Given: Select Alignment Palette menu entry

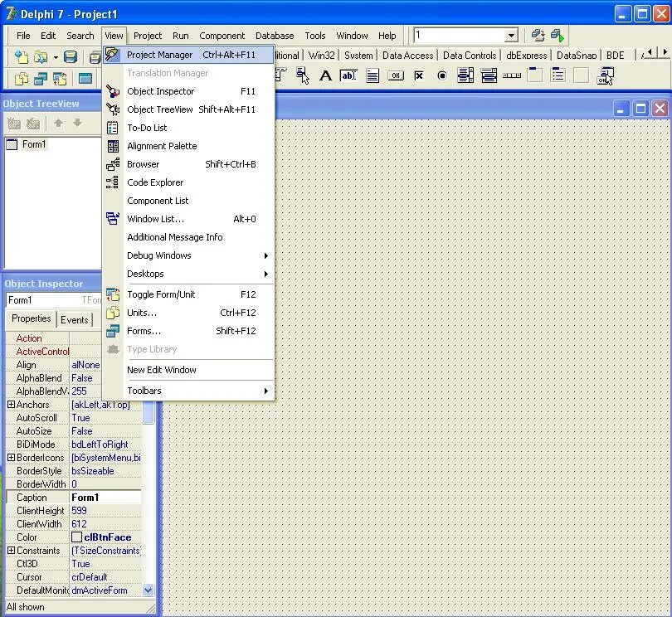Looking at the screenshot, I should [188, 146].
